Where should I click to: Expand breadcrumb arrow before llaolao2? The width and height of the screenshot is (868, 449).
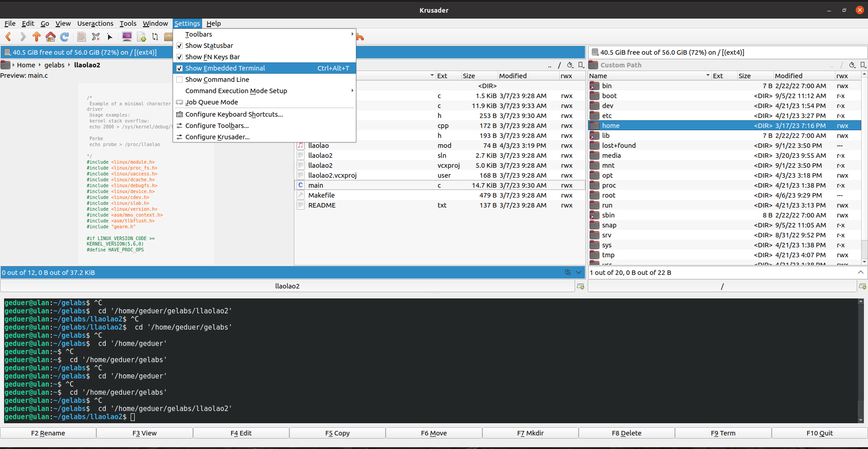coord(69,65)
